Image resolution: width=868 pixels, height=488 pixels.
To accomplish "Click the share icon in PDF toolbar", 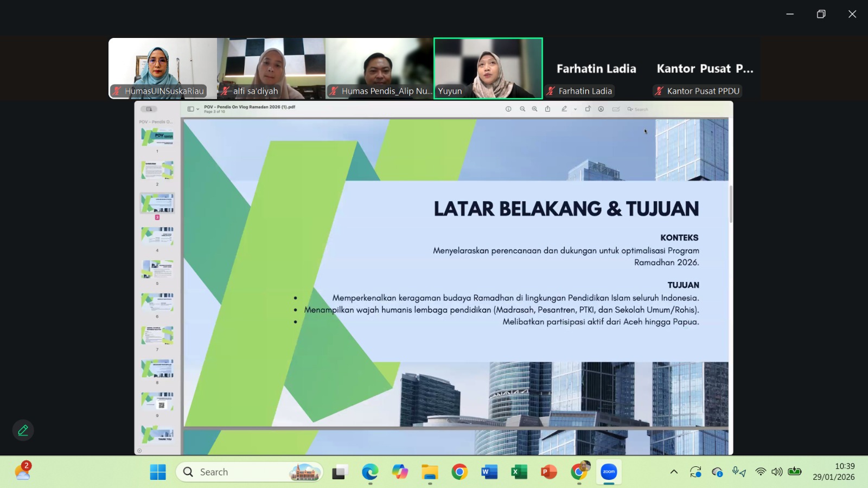I will 548,109.
